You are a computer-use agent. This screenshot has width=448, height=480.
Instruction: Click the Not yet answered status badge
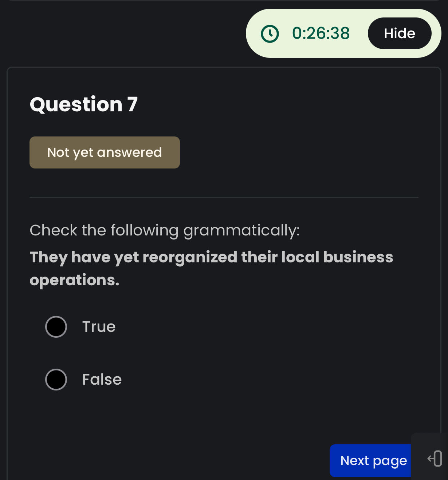click(105, 152)
